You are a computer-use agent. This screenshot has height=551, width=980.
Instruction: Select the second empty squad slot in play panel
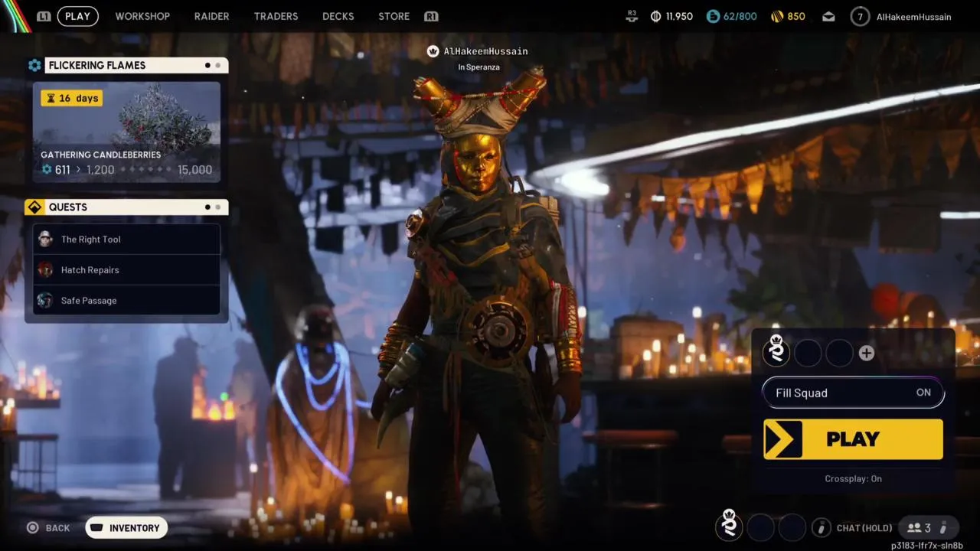[808, 353]
